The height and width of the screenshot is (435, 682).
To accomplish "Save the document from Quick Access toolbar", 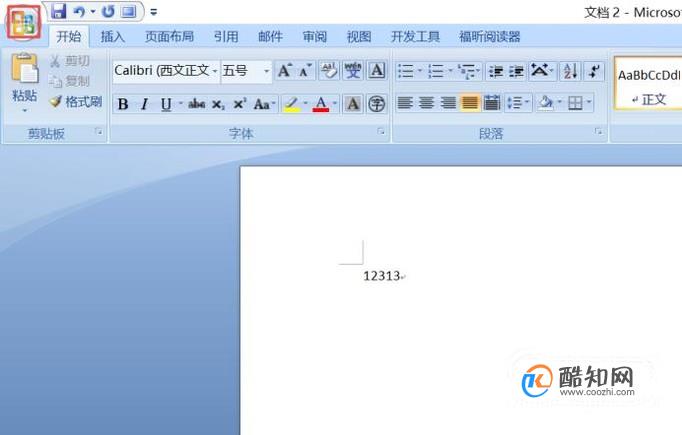I will [58, 12].
